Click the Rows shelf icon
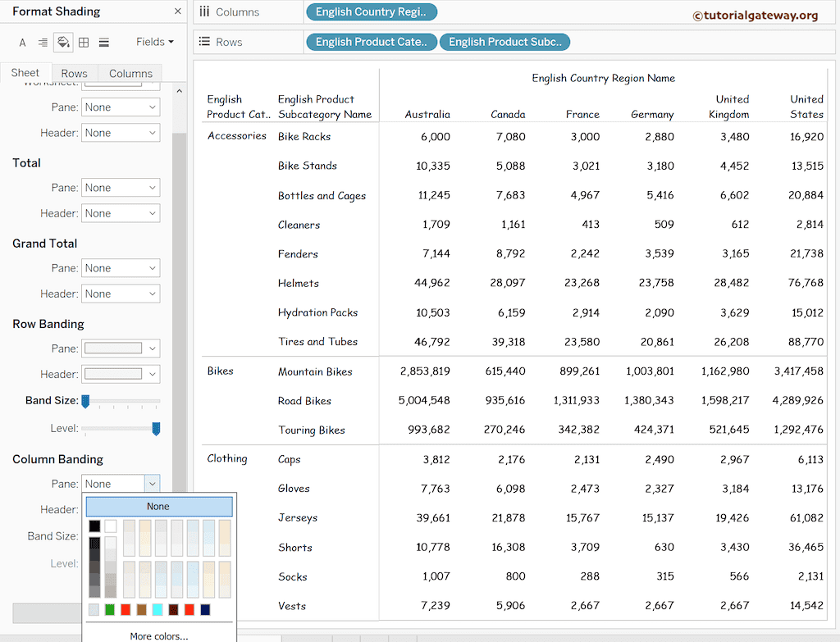 click(203, 41)
